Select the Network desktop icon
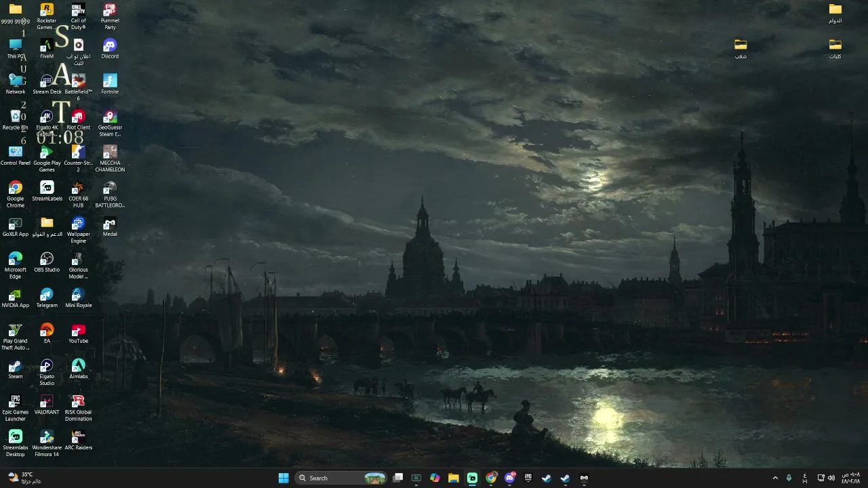The height and width of the screenshot is (488, 868). [x=16, y=84]
